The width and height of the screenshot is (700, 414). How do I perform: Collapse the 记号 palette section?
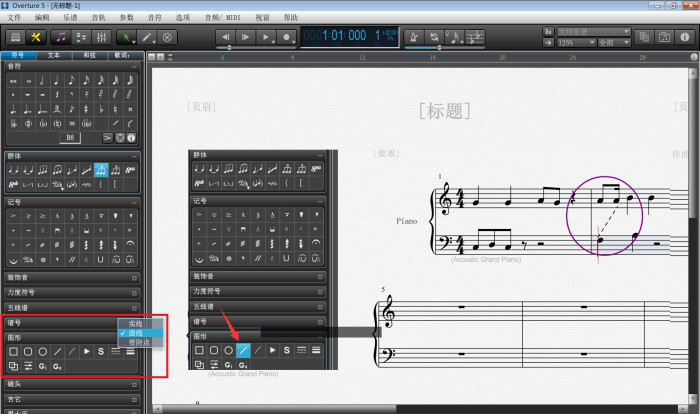(x=134, y=202)
